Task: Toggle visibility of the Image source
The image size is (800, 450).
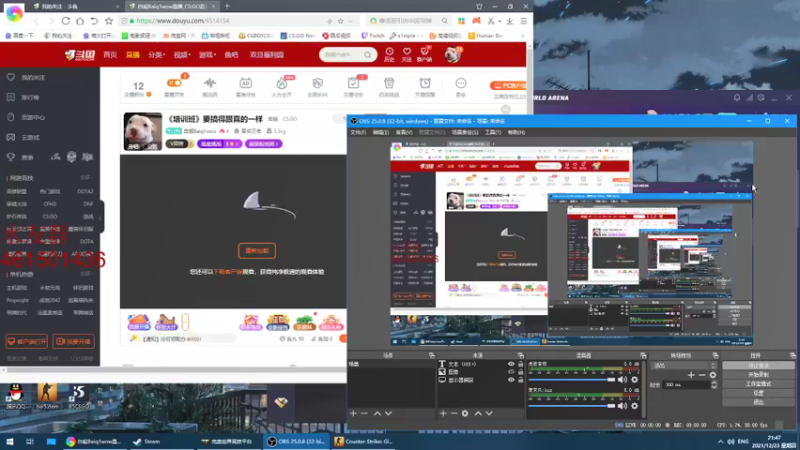Action: click(x=511, y=372)
